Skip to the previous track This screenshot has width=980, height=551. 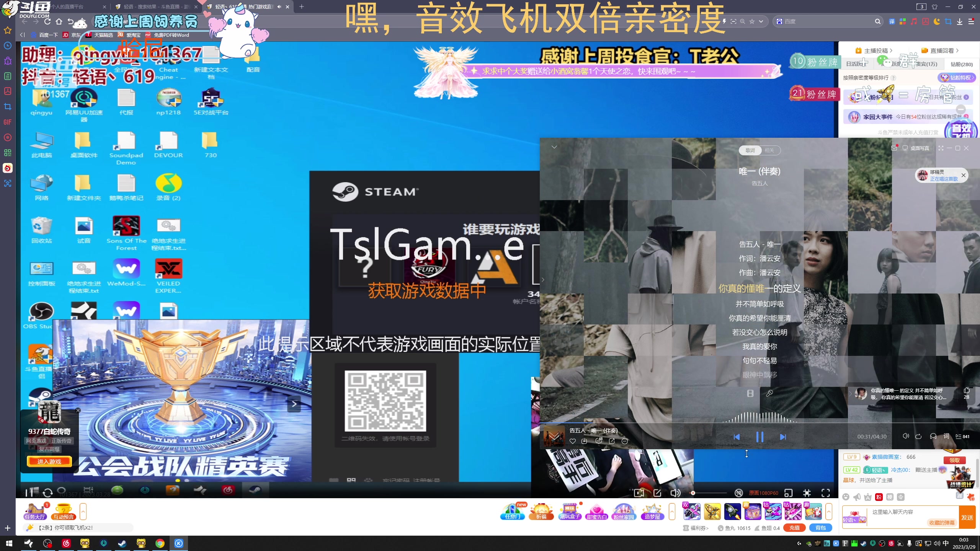pos(737,437)
